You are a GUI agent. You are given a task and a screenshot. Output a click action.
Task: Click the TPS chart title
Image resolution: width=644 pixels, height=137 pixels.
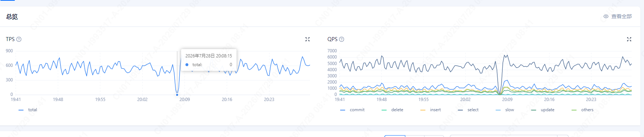[x=10, y=39]
